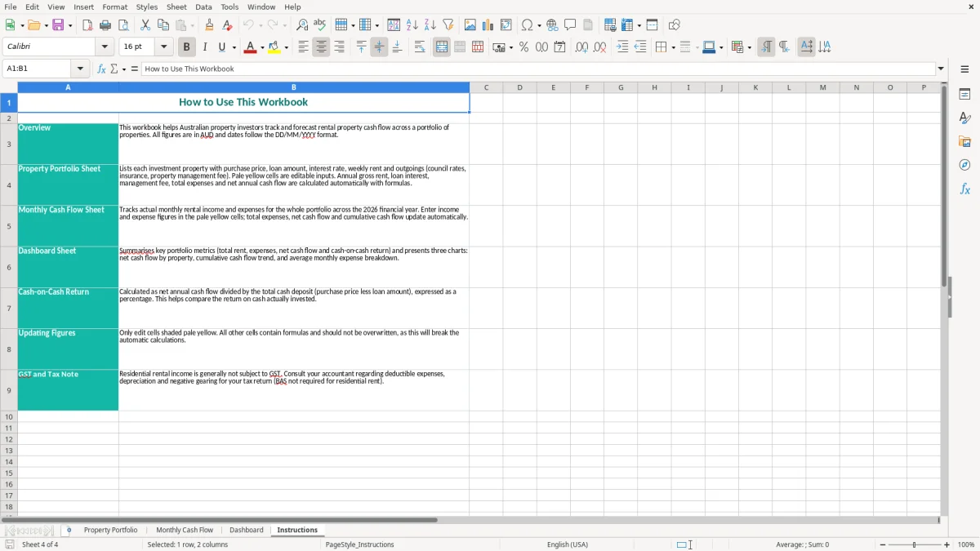This screenshot has width=980, height=551.
Task: Toggle print preview
Action: point(123,25)
